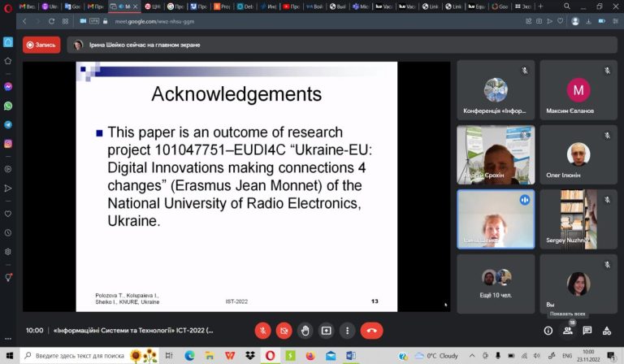
Task: Open Bookmarks heart icon in Opera sidebar
Action: [x=8, y=214]
